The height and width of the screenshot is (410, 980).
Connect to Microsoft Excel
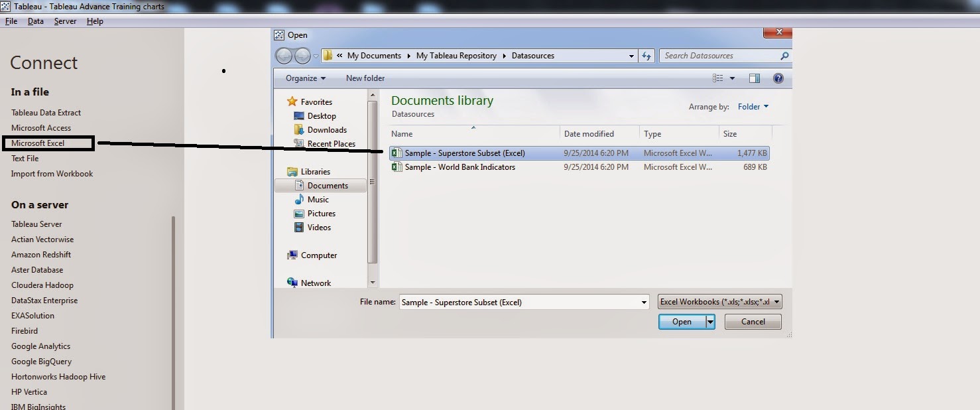click(38, 143)
